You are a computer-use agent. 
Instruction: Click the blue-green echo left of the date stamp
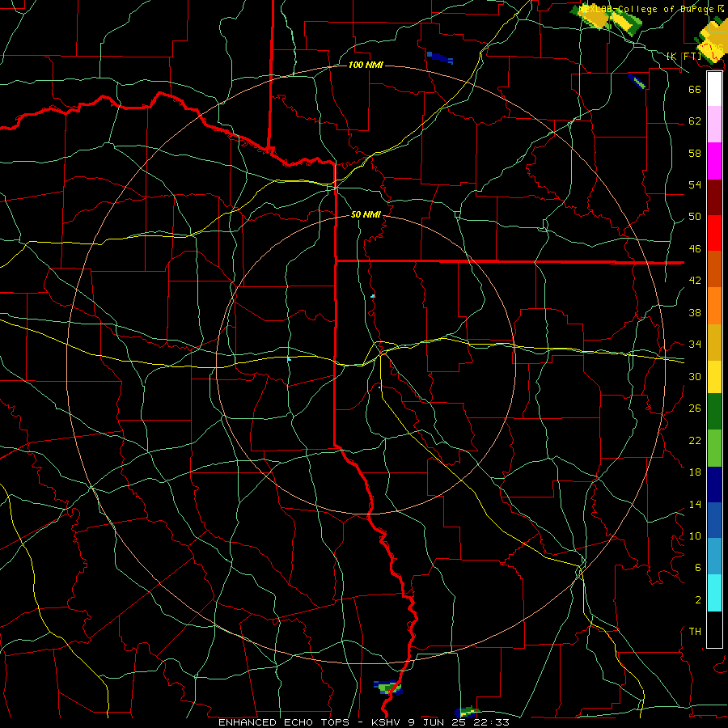pos(467,711)
